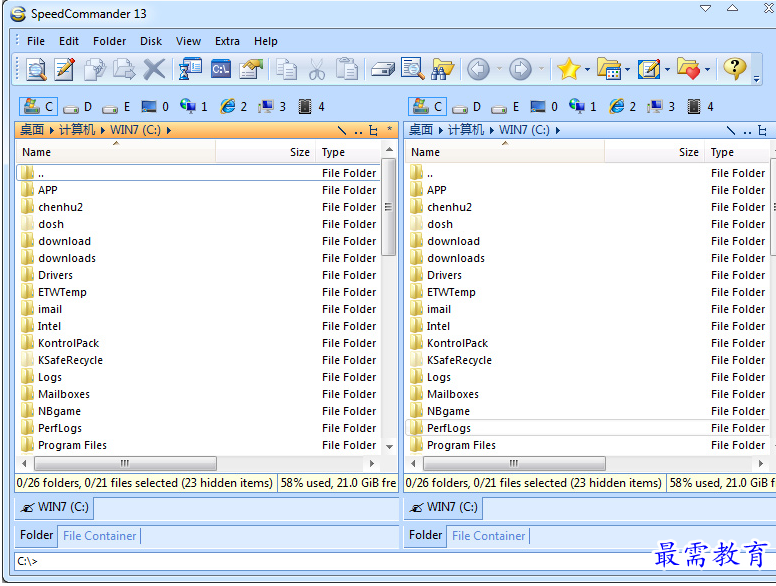Expand the folder with calendar dropdown arrow
This screenshot has width=776, height=586.
pyautogui.click(x=628, y=69)
